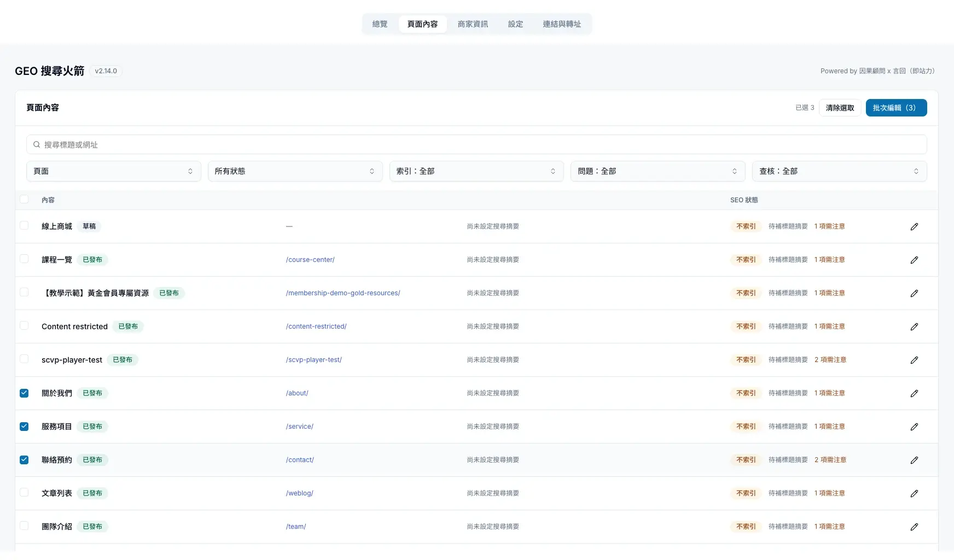The height and width of the screenshot is (560, 954).
Task: Click the SEO 狀態 column header
Action: coord(744,200)
